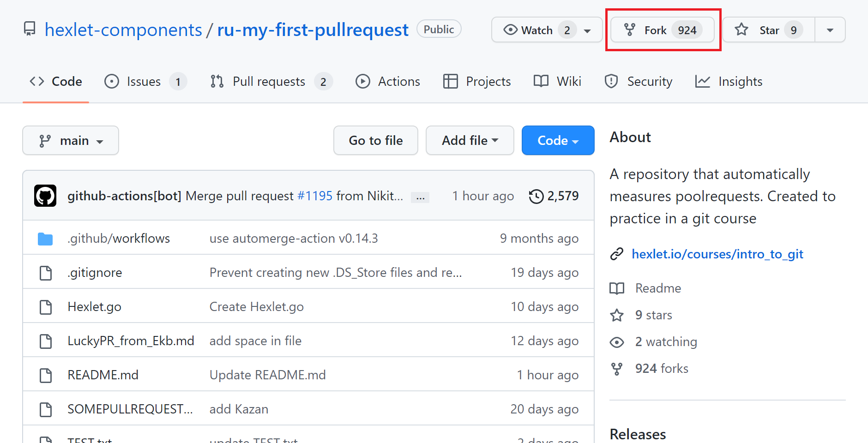868x443 pixels.
Task: Click the link chain icon in About
Action: pos(617,254)
